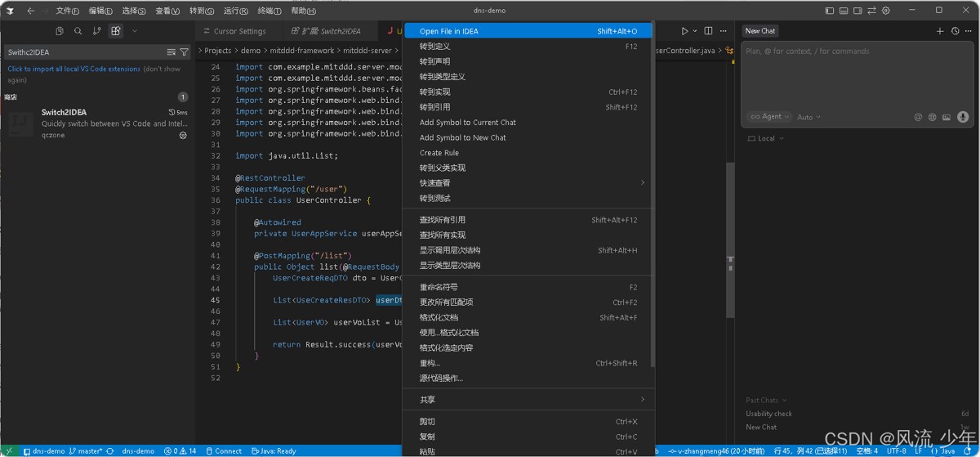Open the Extensions view icon
This screenshot has width=980, height=457.
pyautogui.click(x=116, y=31)
